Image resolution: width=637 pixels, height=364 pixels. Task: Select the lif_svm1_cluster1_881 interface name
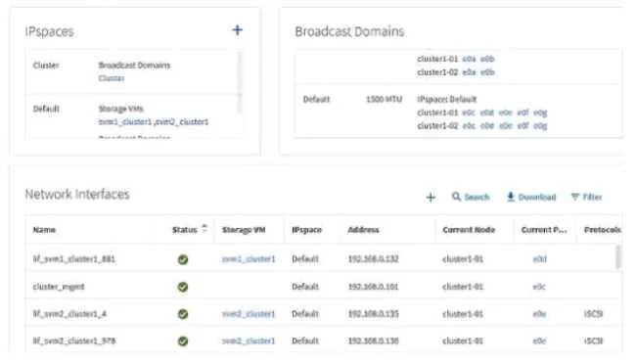[x=74, y=259]
